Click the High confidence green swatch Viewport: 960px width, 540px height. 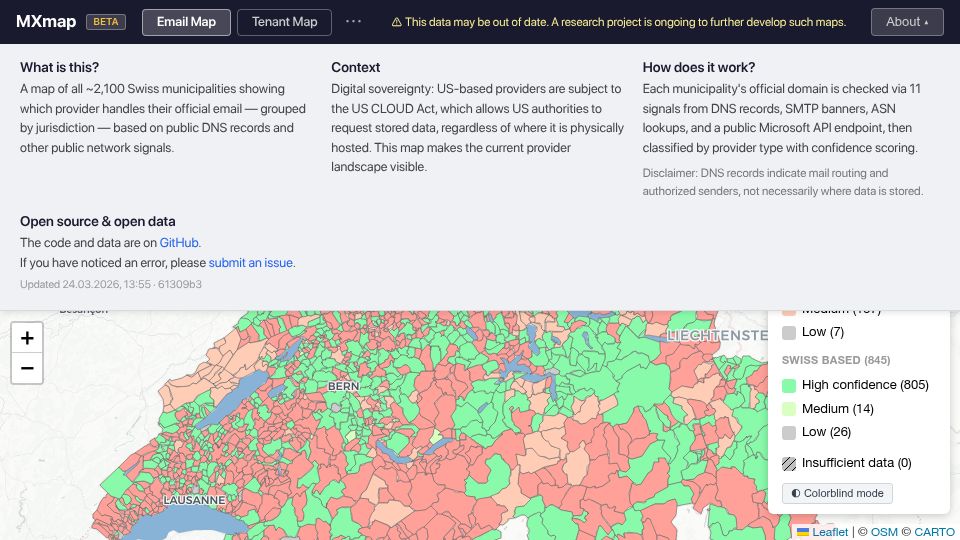click(789, 385)
